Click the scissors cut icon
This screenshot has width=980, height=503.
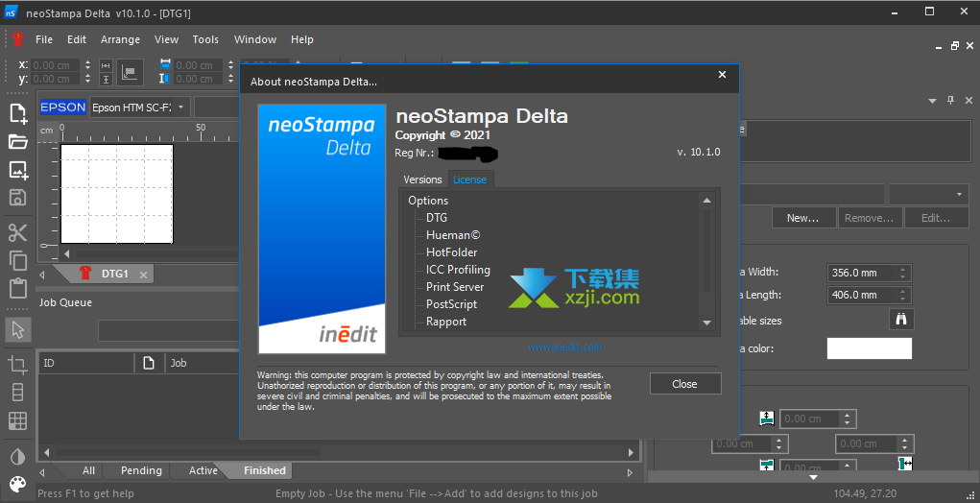18,233
